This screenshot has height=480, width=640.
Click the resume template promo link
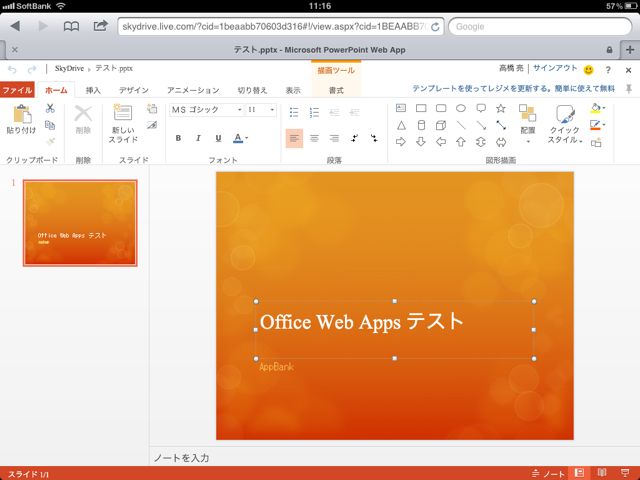(513, 89)
